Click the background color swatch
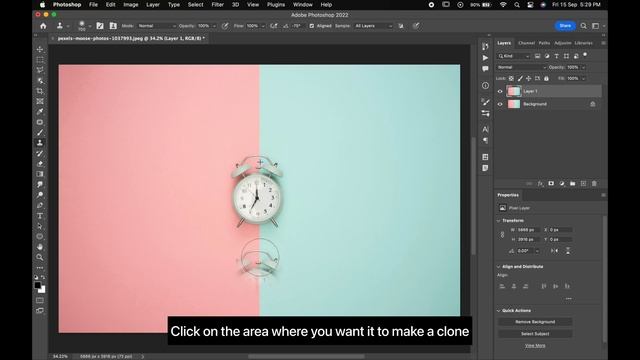Image resolution: width=640 pixels, height=360 pixels. coord(42,289)
